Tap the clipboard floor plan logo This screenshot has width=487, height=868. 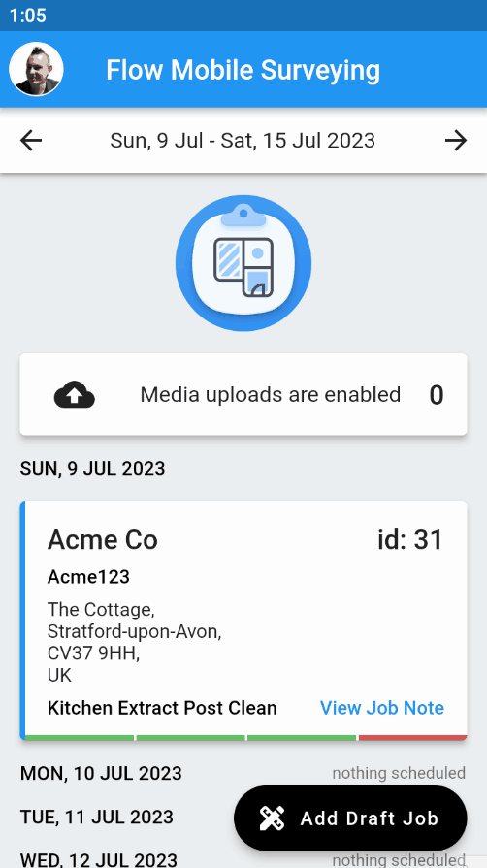[243, 263]
